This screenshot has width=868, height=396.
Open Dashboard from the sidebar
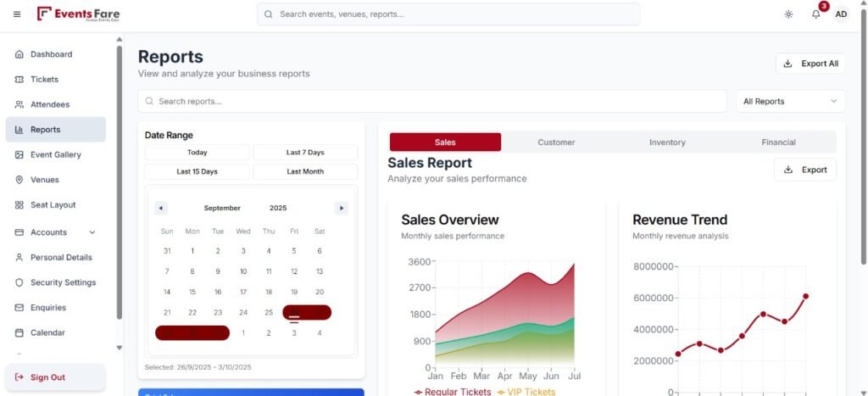51,54
